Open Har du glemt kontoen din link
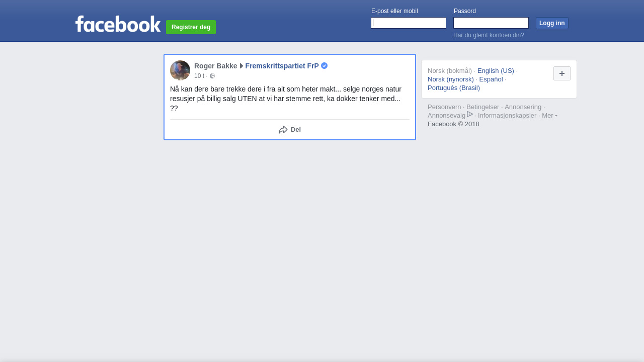Viewport: 644px width, 362px height. [x=489, y=35]
